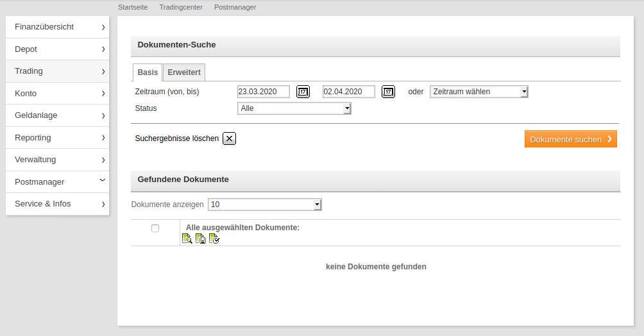Click the save selected documents disk icon
644x336 pixels.
pos(201,239)
